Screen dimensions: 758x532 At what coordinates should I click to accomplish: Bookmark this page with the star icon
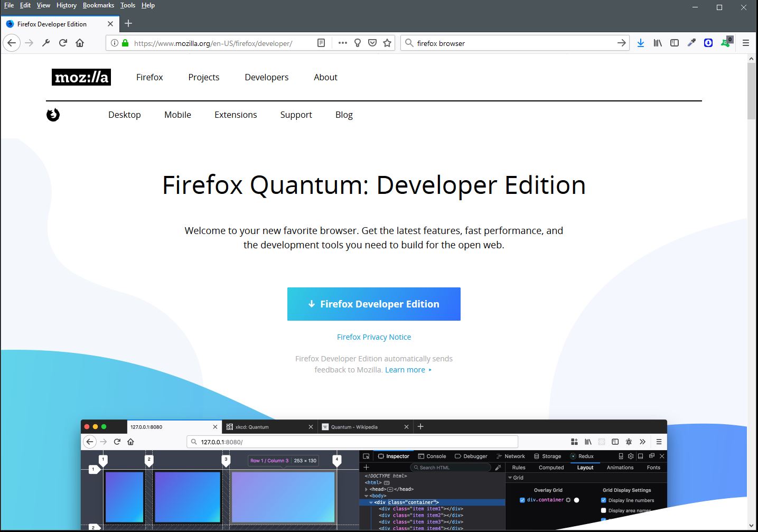point(387,43)
